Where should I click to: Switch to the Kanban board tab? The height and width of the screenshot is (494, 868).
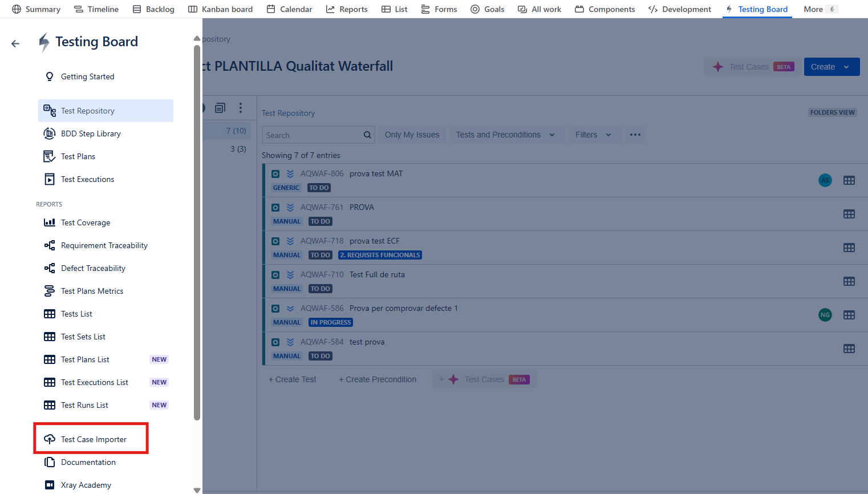pos(221,9)
